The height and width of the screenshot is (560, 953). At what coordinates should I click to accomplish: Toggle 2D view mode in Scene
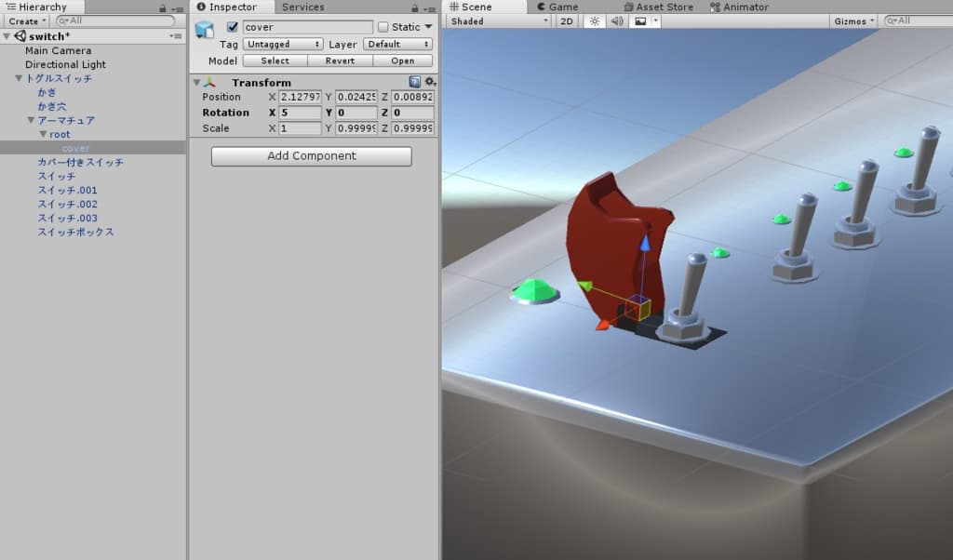[x=566, y=20]
